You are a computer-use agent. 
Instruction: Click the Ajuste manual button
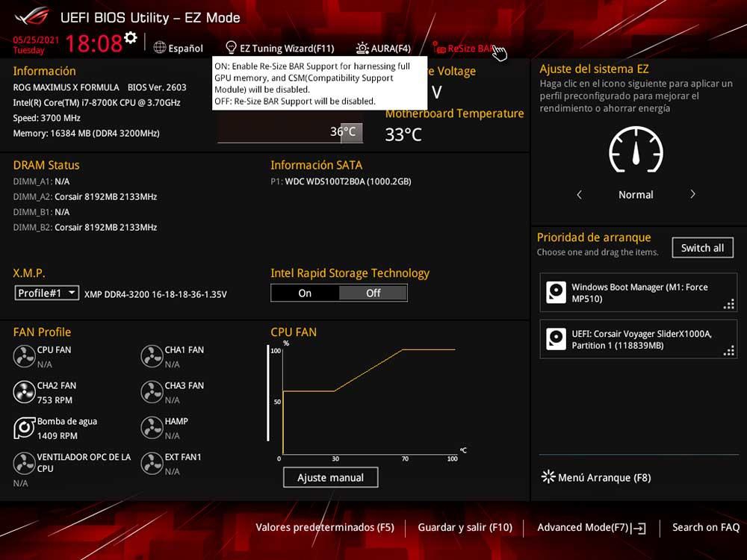331,477
